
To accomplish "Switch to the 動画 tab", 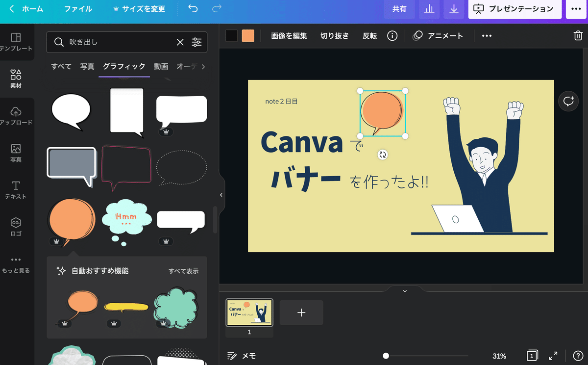I will [161, 66].
